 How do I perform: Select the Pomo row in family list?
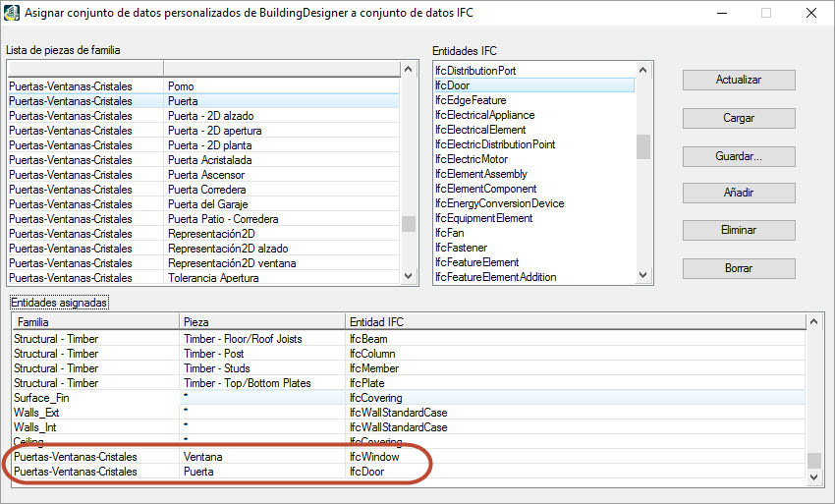point(203,86)
